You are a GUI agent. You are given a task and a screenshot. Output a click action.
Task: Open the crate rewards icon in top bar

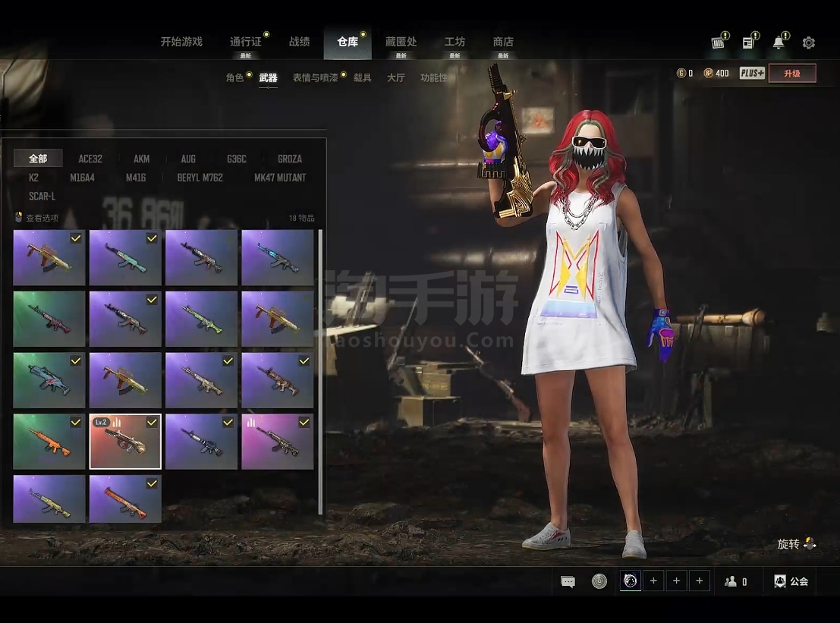pos(718,43)
